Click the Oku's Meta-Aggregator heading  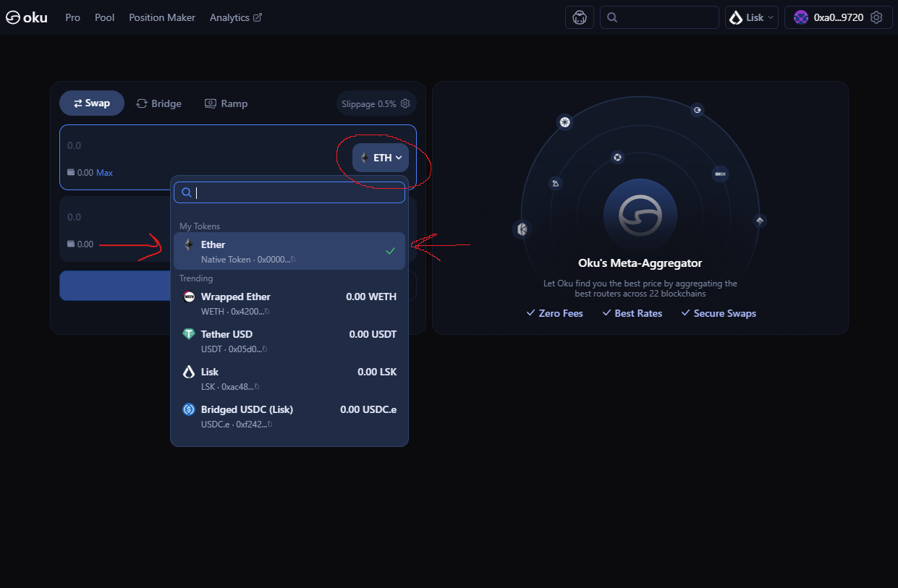click(x=640, y=263)
